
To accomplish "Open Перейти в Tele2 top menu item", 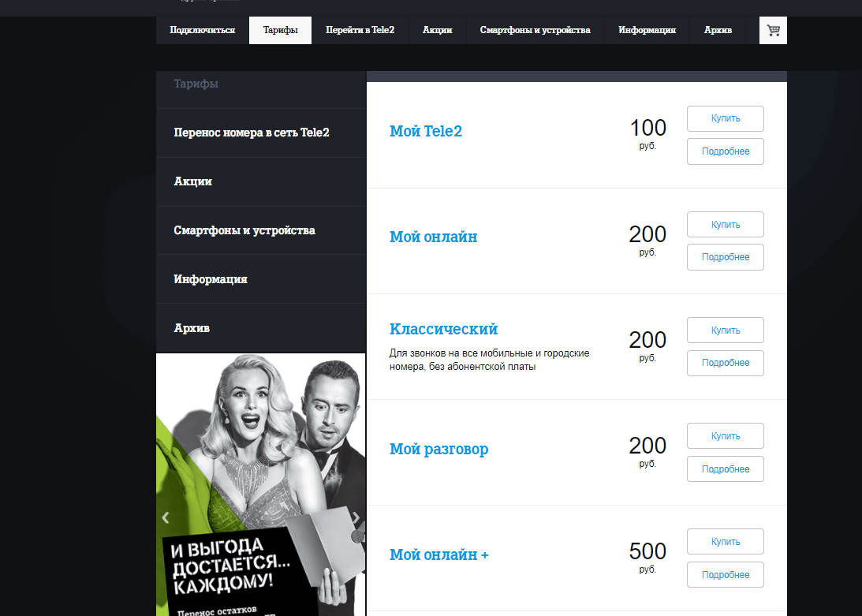I will coord(360,30).
